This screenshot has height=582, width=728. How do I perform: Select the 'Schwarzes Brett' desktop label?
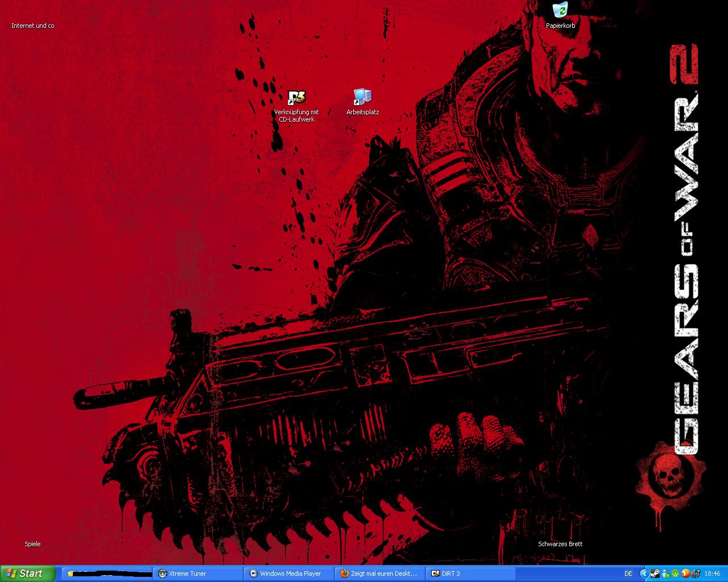coord(560,544)
